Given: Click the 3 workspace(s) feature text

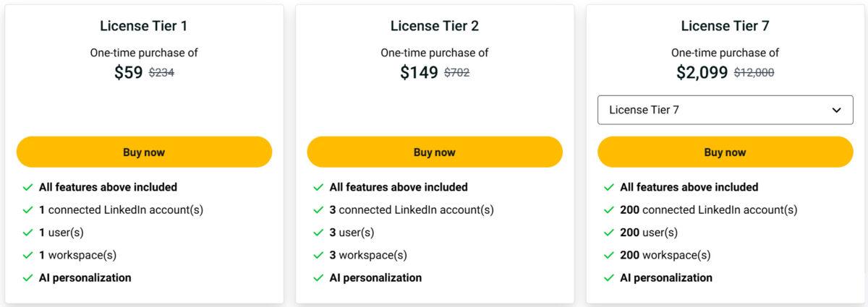Looking at the screenshot, I should click(x=368, y=255).
